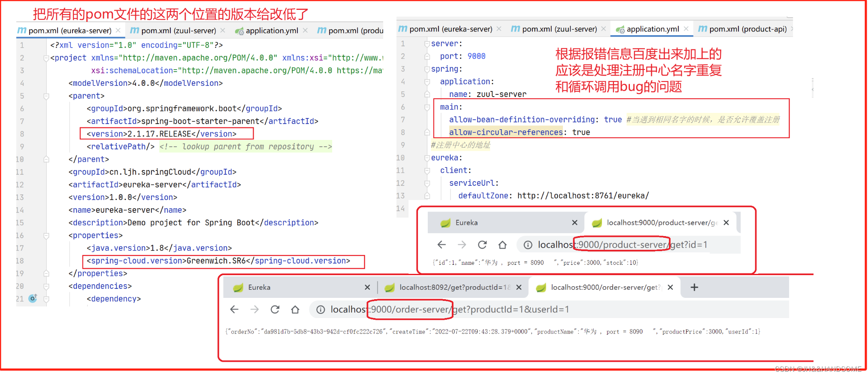Close localhost:9000/product-server browser tab
The height and width of the screenshot is (376, 868).
point(726,223)
